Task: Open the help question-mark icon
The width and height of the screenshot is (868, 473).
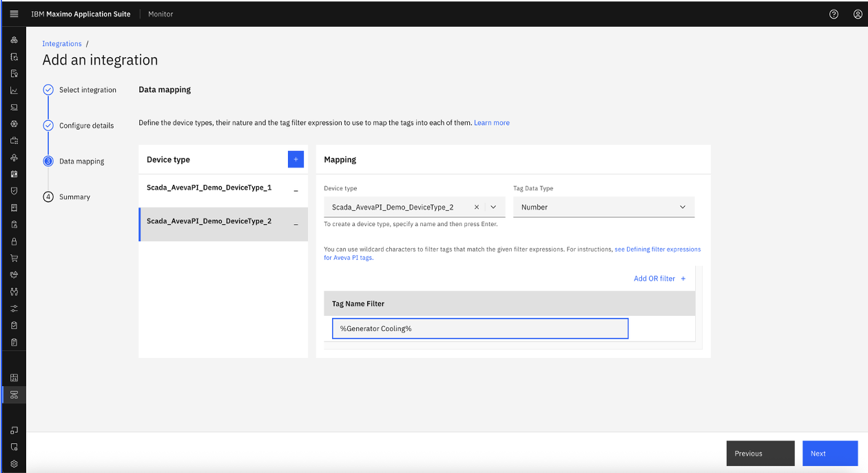Action: [834, 14]
